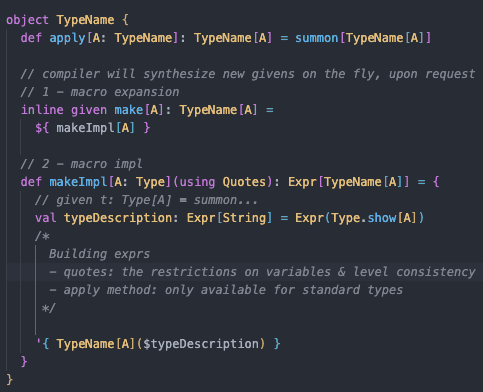Click the show method in Type.show[A]
Image resolution: width=483 pixels, height=392 pixels.
tap(382, 218)
